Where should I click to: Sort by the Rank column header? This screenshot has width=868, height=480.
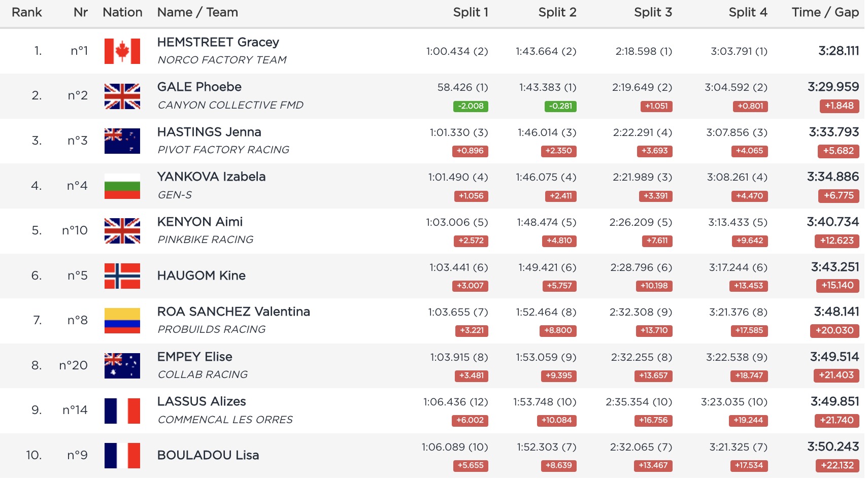click(x=26, y=12)
